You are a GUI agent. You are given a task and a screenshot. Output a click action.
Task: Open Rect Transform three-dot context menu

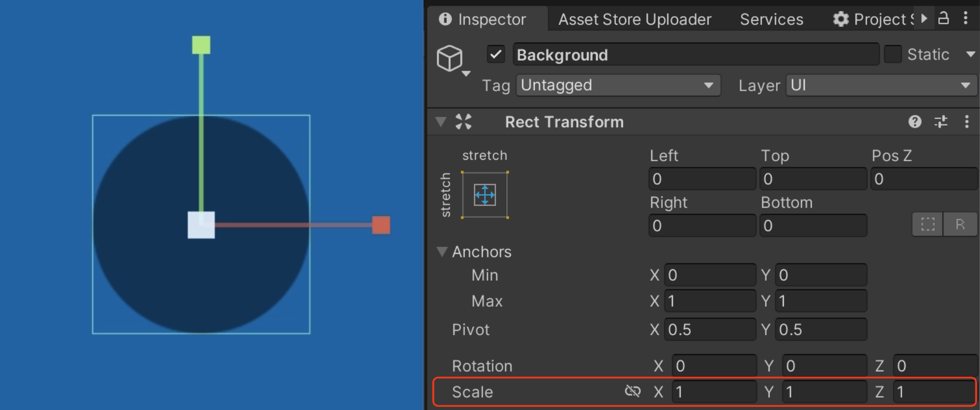967,122
